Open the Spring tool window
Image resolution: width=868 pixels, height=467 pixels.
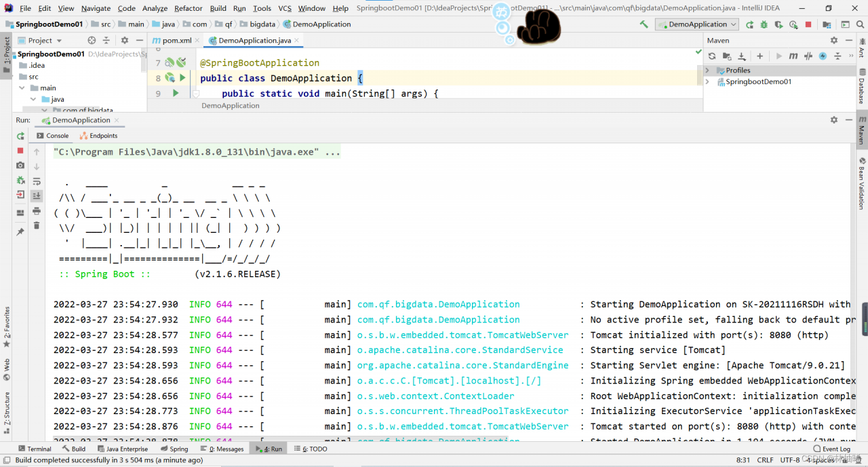click(174, 449)
